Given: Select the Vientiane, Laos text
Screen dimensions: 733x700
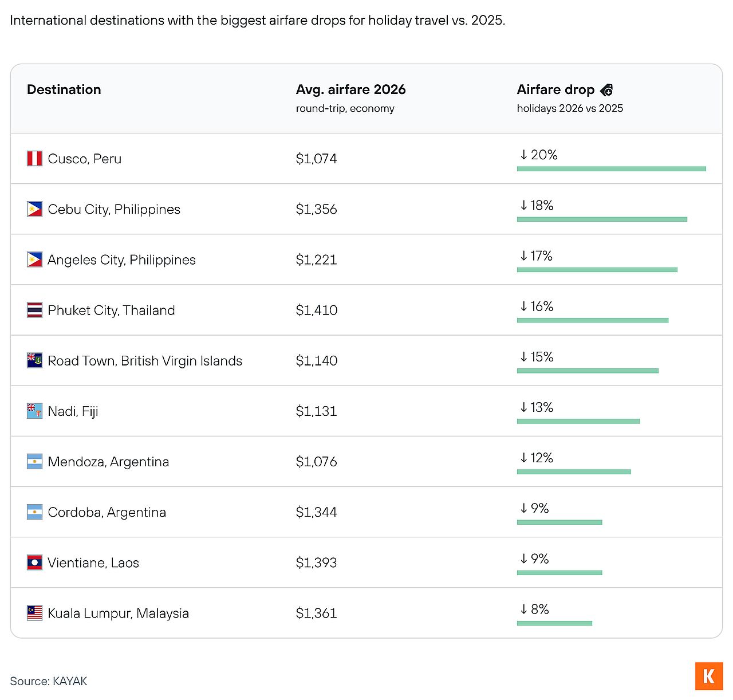Looking at the screenshot, I should (93, 563).
